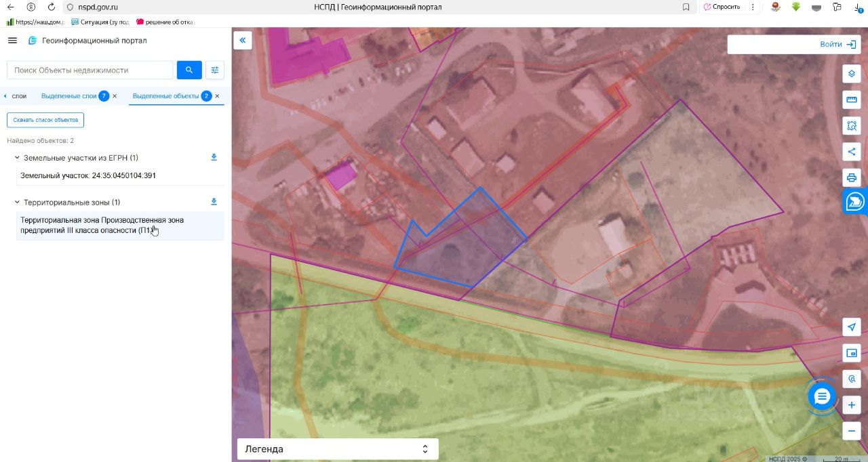Open the Ситуация bookmark

pos(100,22)
